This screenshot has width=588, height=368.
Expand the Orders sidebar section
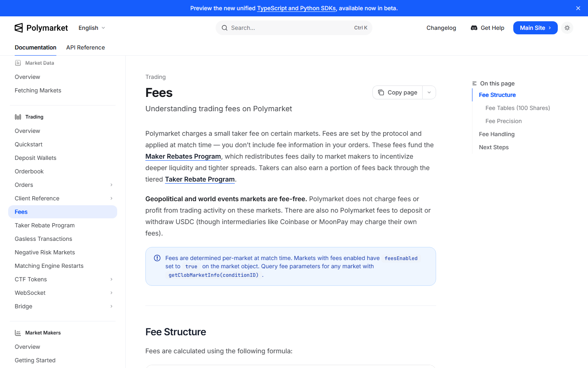click(x=111, y=185)
